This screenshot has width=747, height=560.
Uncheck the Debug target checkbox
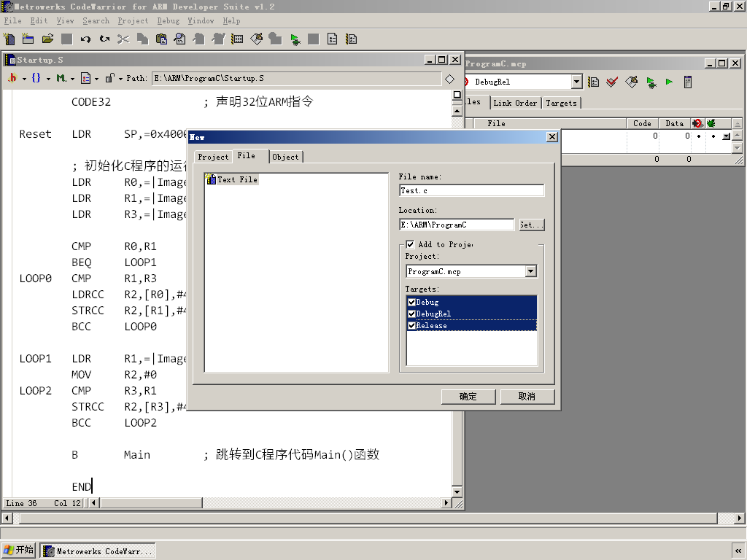[x=412, y=303]
